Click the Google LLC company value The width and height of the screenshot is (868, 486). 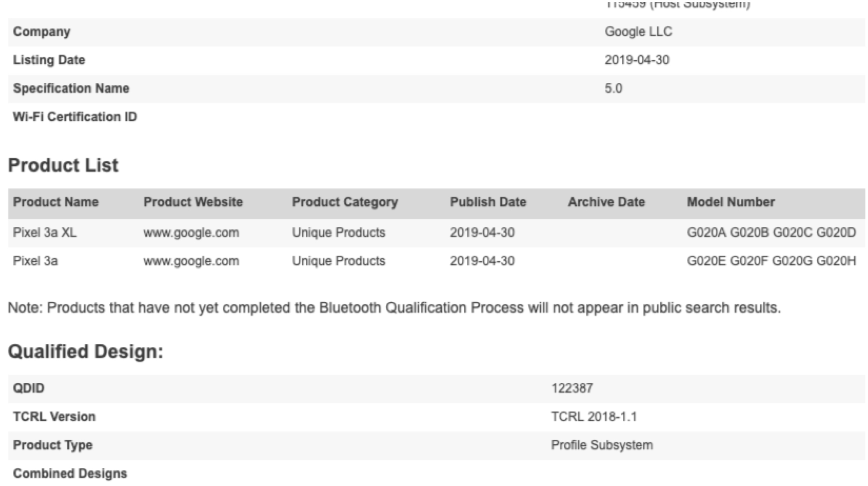638,31
